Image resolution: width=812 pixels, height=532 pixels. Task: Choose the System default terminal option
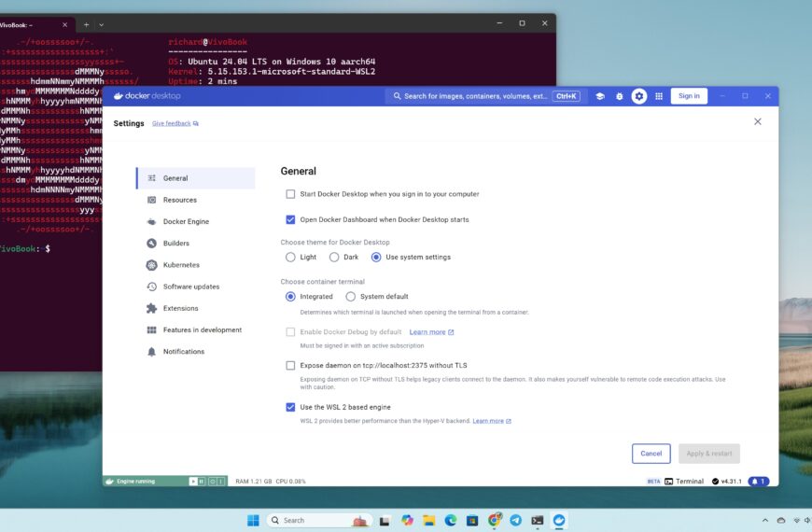click(351, 296)
